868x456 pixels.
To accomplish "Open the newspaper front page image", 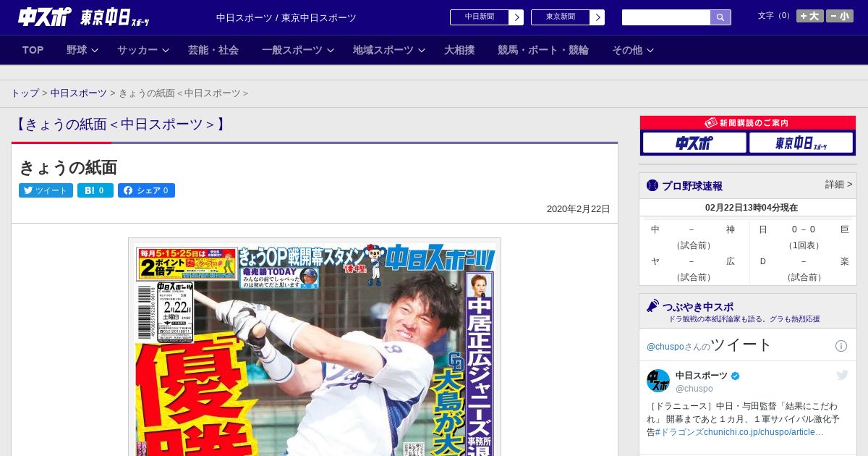I will pos(315,347).
